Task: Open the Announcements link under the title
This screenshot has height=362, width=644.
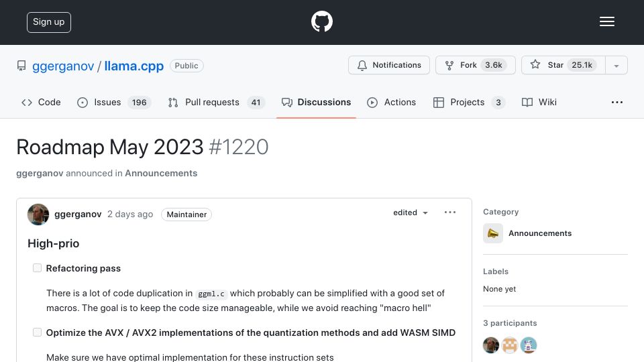Action: 161,173
